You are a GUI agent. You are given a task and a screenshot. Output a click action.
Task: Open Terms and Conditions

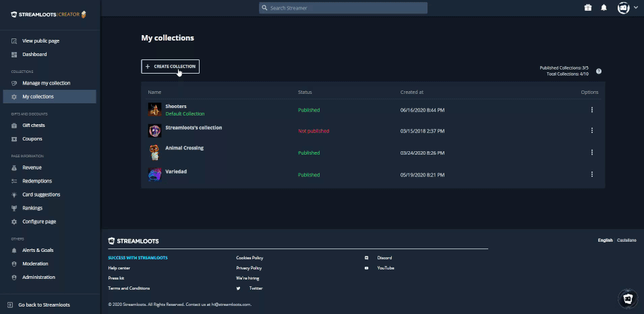click(x=129, y=288)
